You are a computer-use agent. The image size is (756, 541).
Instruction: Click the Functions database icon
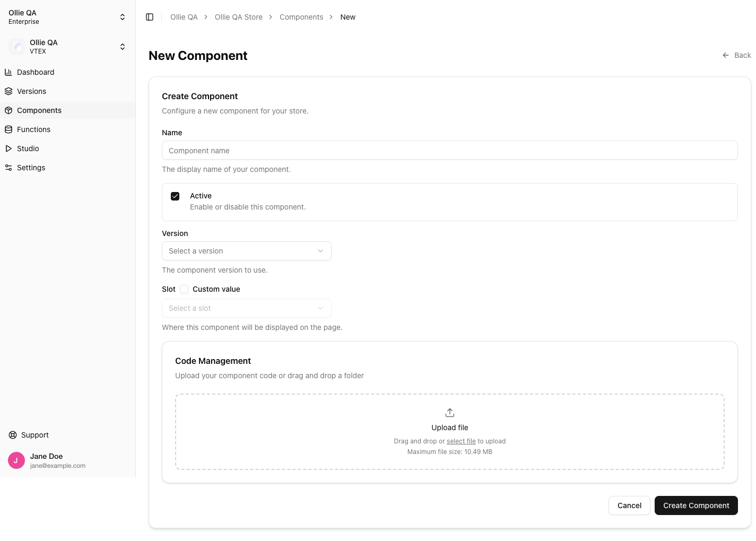tap(8, 129)
